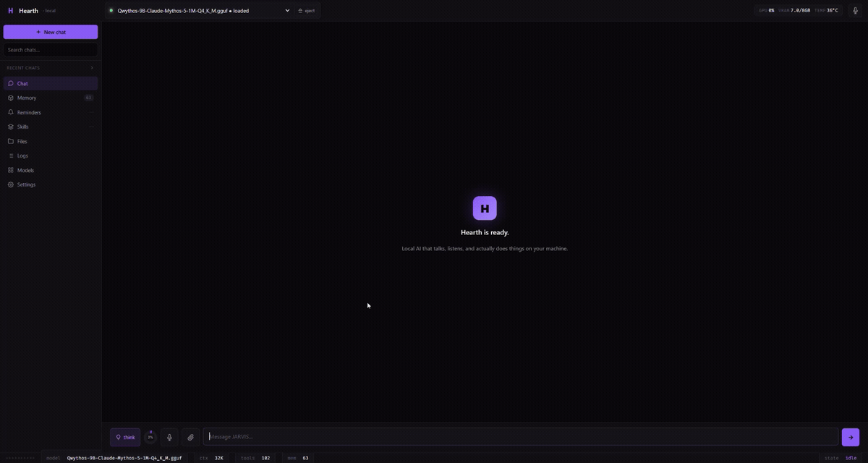The height and width of the screenshot is (463, 868).
Task: Open the Skills section
Action: tap(51, 127)
